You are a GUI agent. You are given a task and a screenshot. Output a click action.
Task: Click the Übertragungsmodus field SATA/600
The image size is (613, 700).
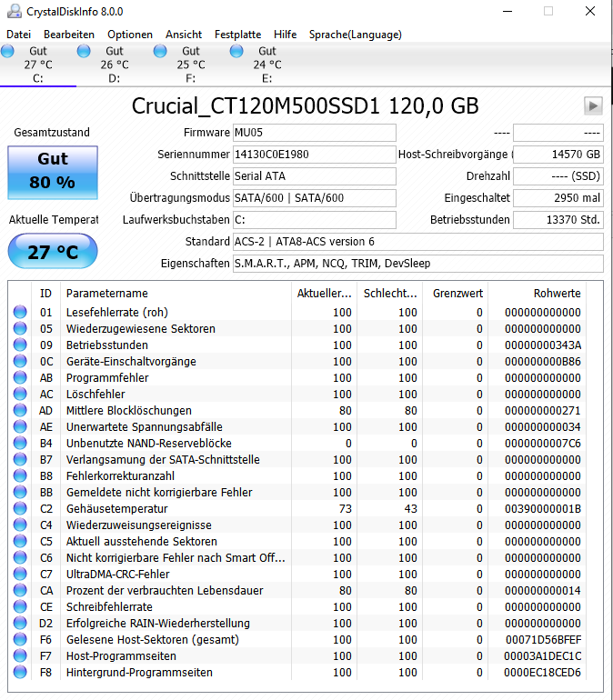point(315,198)
